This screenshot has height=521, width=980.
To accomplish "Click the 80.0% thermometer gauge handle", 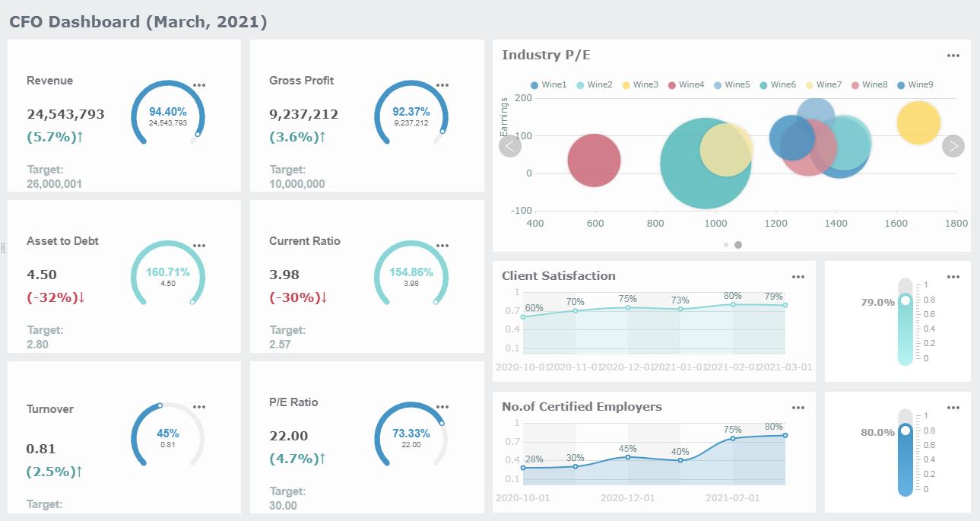I will [905, 431].
